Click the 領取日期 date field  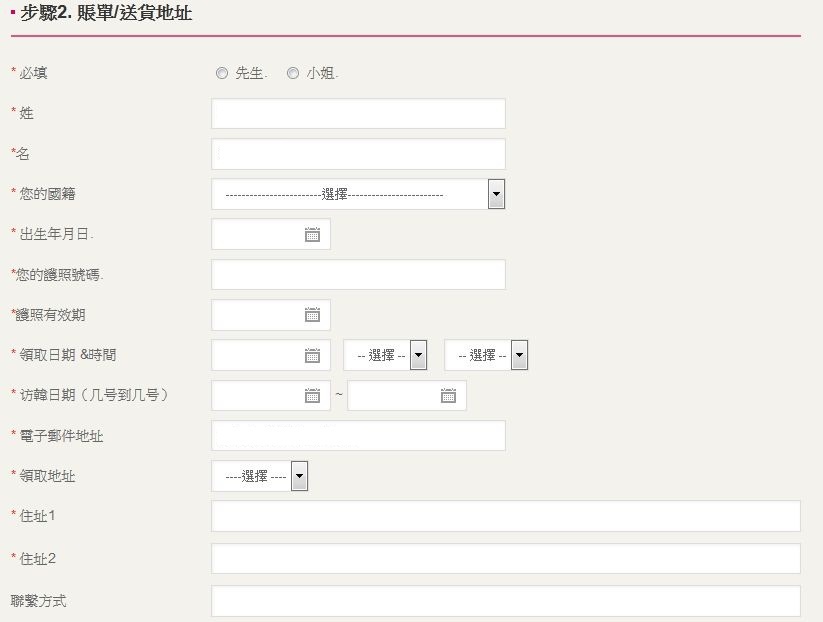click(271, 355)
